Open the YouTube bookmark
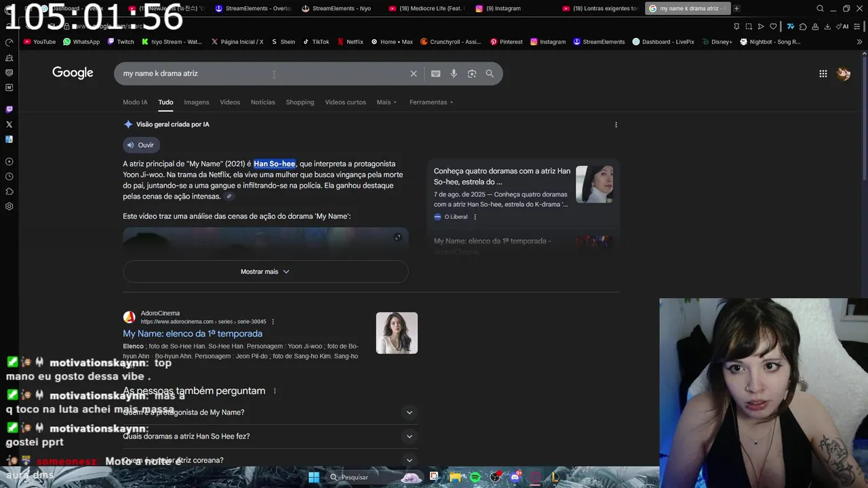Screen dimensions: 868x488 pyautogui.click(x=39, y=42)
